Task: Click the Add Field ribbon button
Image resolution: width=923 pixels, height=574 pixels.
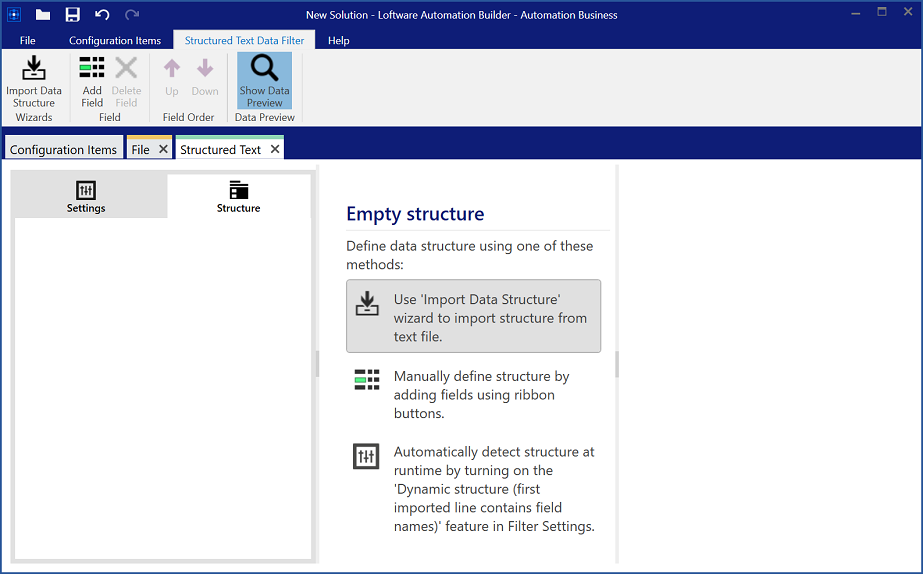Action: [92, 81]
